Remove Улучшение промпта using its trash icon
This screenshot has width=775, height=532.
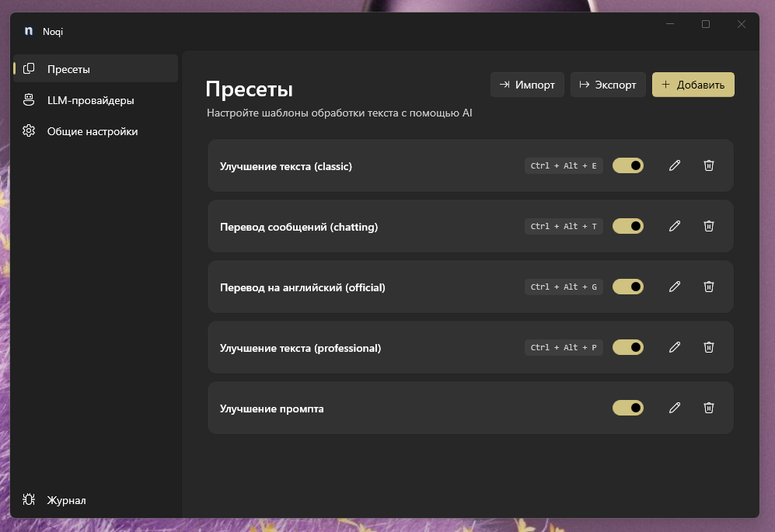(x=708, y=408)
